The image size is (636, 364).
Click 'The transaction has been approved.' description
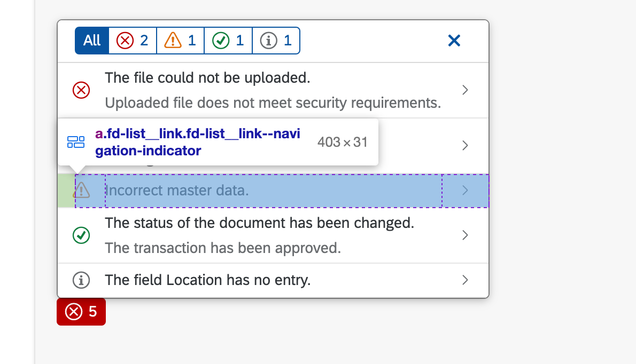tap(223, 248)
